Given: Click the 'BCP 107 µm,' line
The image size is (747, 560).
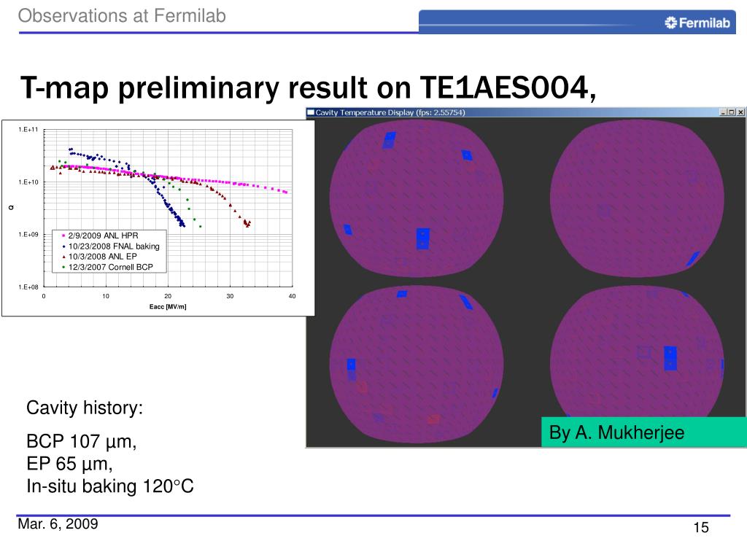Looking at the screenshot, I should [x=82, y=441].
